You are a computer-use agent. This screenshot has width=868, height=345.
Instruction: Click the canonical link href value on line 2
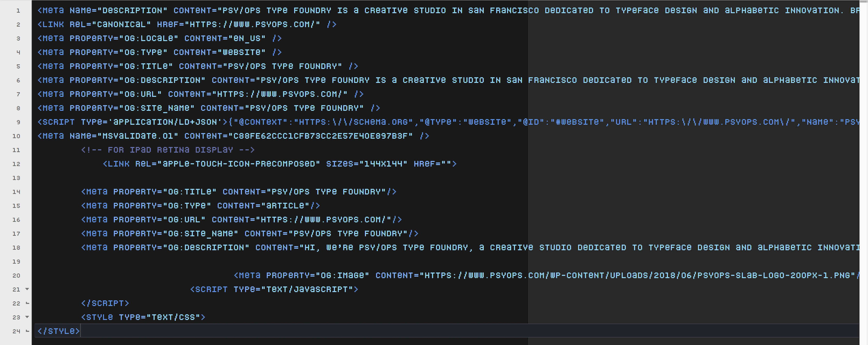pos(255,24)
